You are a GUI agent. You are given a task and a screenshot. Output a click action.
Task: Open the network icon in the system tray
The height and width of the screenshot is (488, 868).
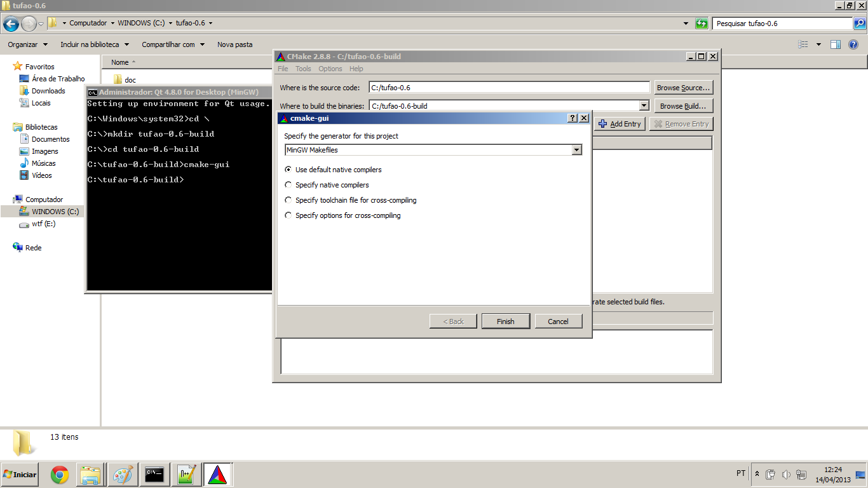[801, 475]
